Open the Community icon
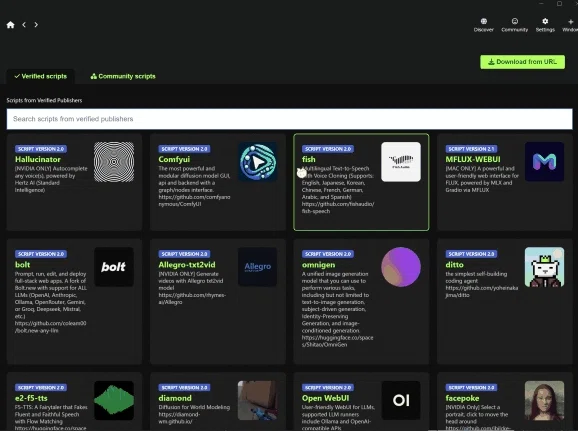Image resolution: width=578 pixels, height=431 pixels. [x=515, y=21]
